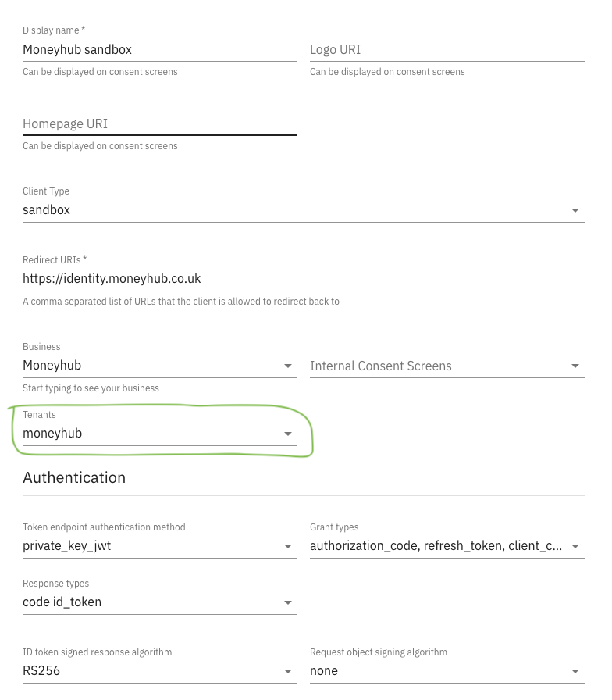This screenshot has height=700, width=612.
Task: Focus the Homepage URI field
Action: tap(159, 123)
